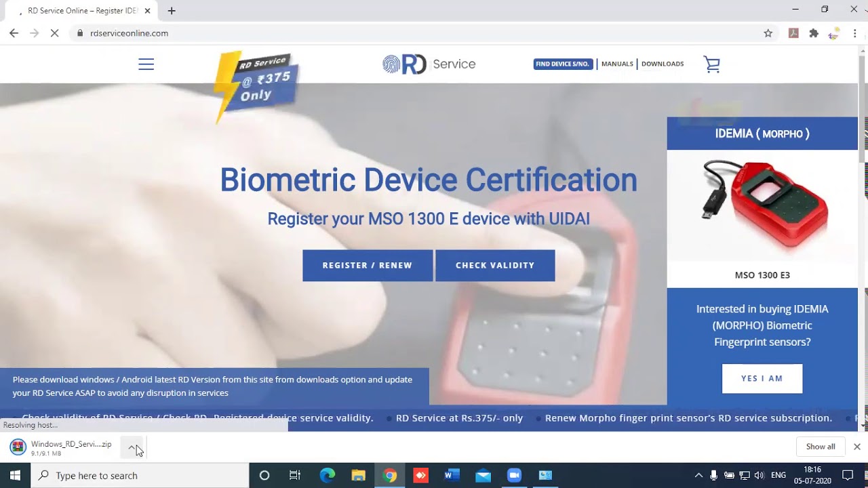Image resolution: width=868 pixels, height=488 pixels.
Task: Expand options for downloaded zip file
Action: click(132, 447)
